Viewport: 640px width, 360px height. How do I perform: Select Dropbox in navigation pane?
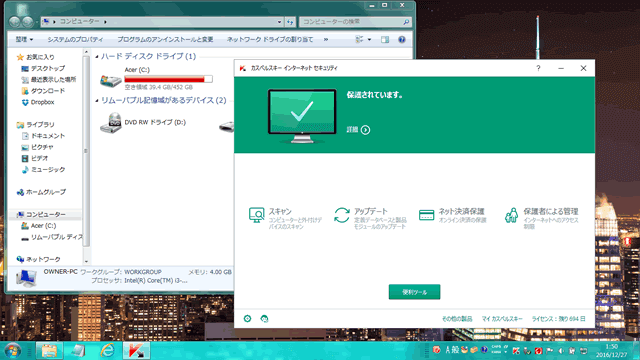point(42,102)
